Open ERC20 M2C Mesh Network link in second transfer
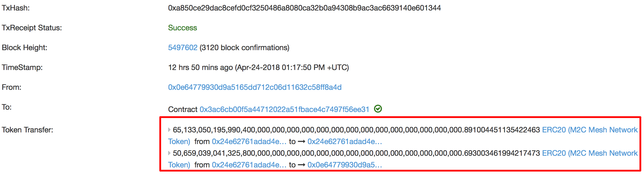This screenshot has width=644, height=175. [590, 153]
